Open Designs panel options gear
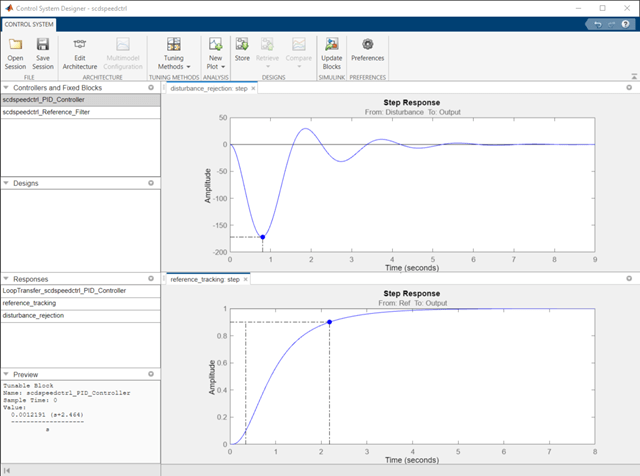 [x=151, y=184]
